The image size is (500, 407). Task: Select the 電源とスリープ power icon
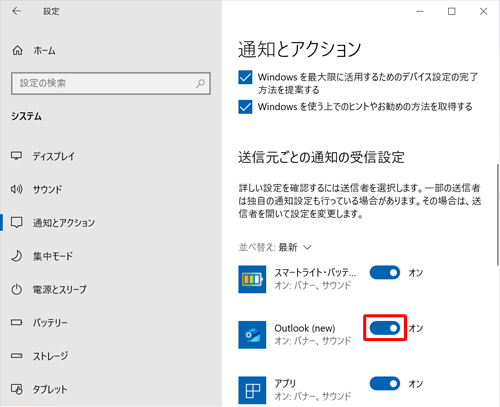(x=17, y=289)
